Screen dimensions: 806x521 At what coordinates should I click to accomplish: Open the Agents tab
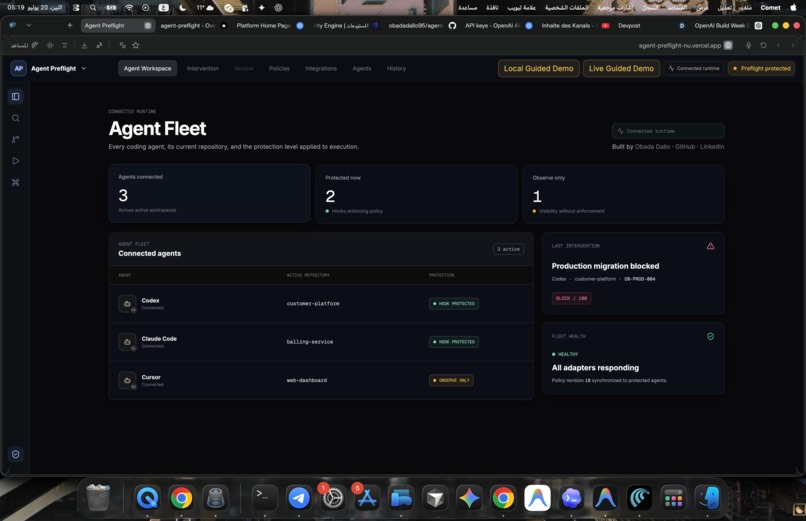point(362,68)
